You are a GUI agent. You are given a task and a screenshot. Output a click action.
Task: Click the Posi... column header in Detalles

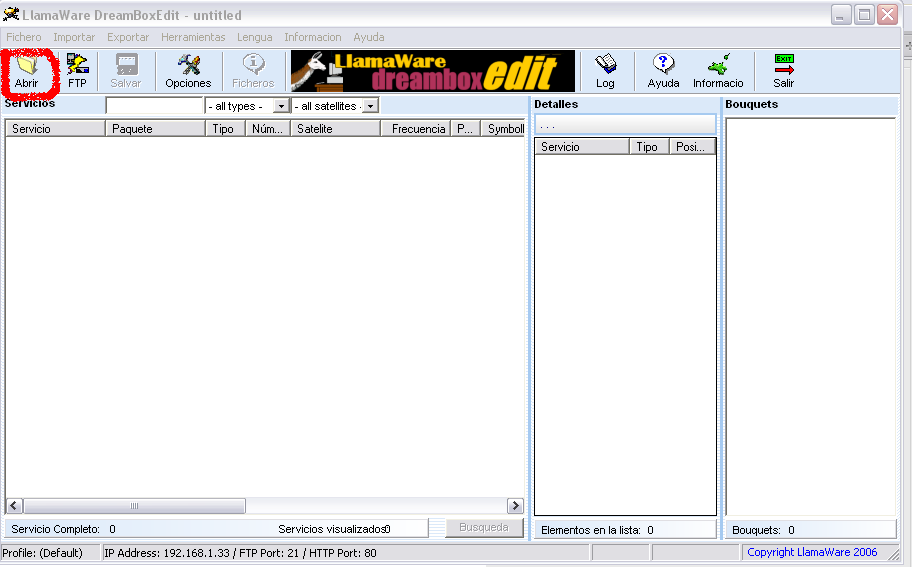click(x=692, y=147)
